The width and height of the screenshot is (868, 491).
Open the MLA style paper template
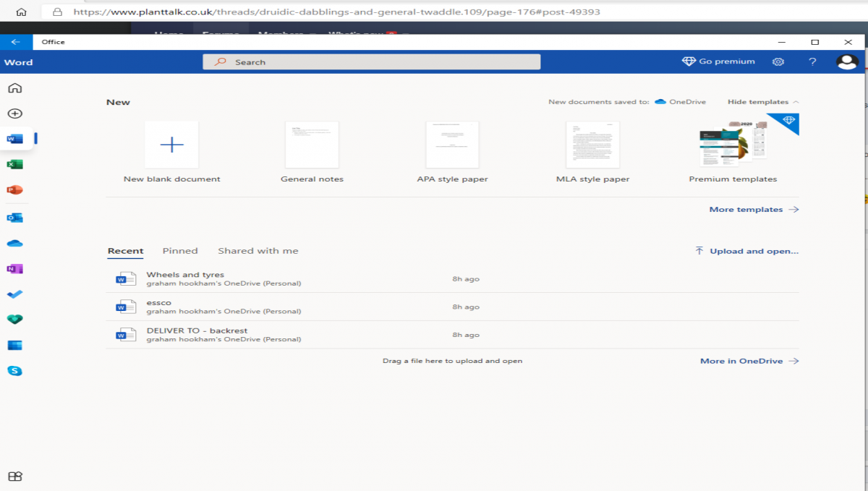[x=592, y=153]
